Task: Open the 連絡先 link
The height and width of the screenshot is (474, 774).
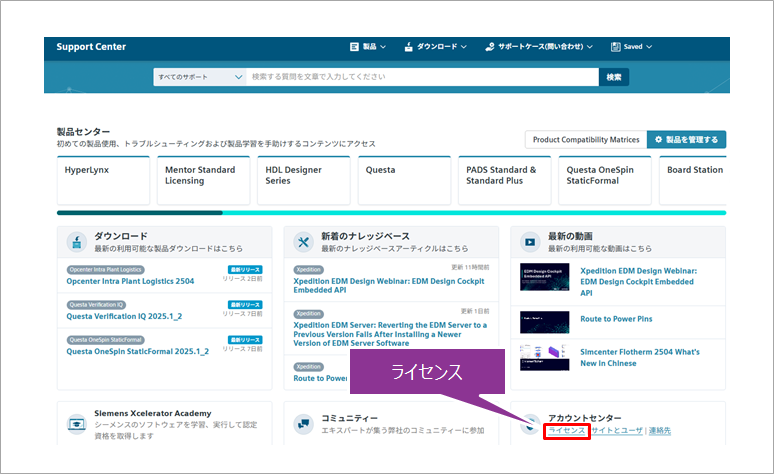Action: pos(659,431)
